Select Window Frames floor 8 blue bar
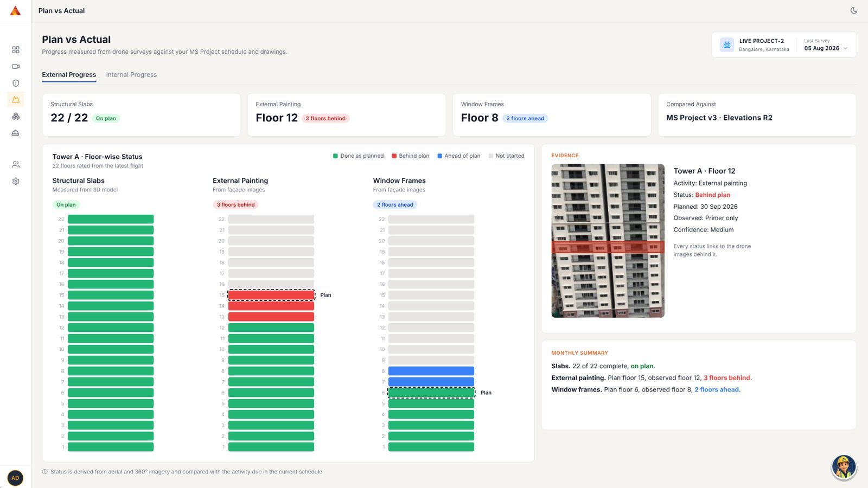 coord(431,371)
